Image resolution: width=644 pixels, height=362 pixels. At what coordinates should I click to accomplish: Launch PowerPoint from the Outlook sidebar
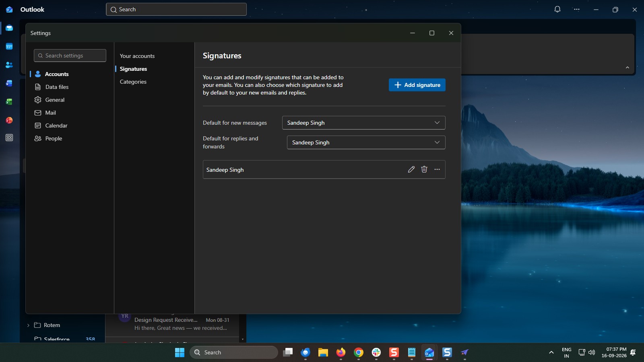[x=9, y=120]
